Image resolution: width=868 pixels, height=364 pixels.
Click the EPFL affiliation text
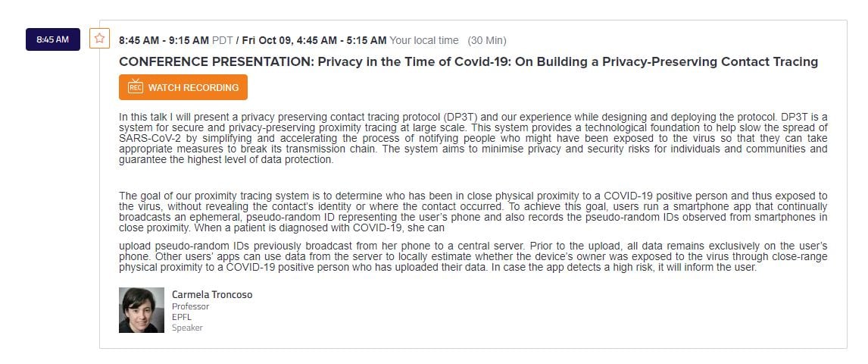[x=182, y=317]
